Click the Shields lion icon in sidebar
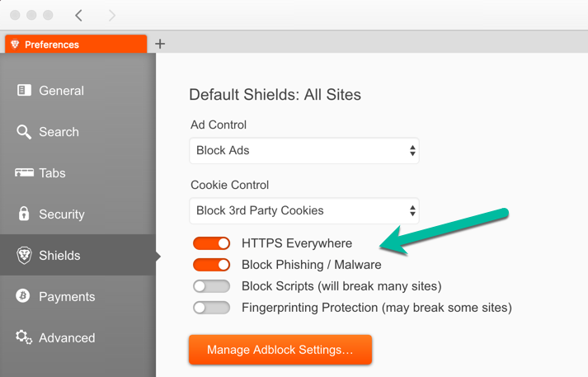The height and width of the screenshot is (377, 588). click(24, 255)
